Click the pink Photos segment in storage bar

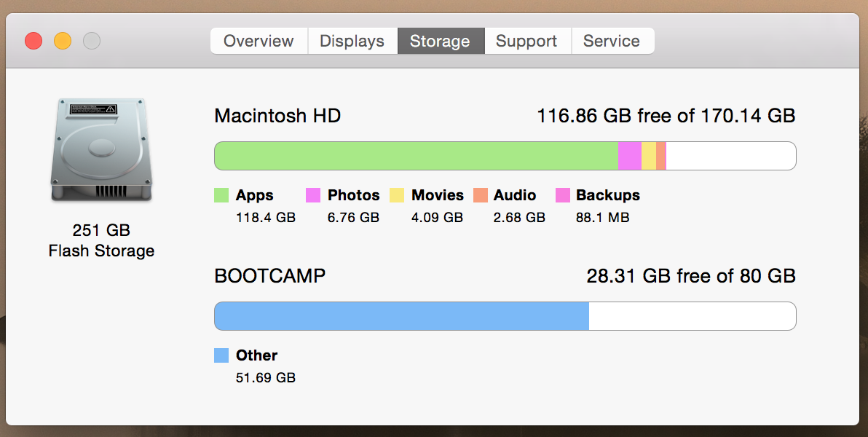click(x=630, y=156)
